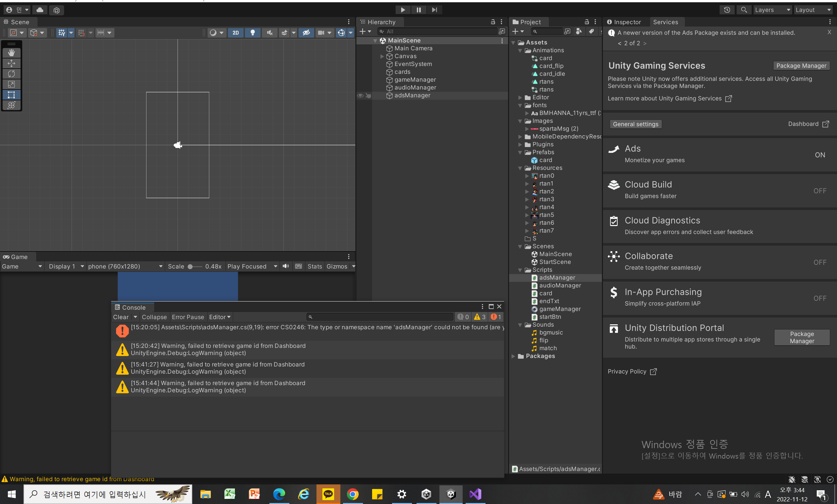Open the Undo History icon
This screenshot has height=504, width=837.
(726, 10)
